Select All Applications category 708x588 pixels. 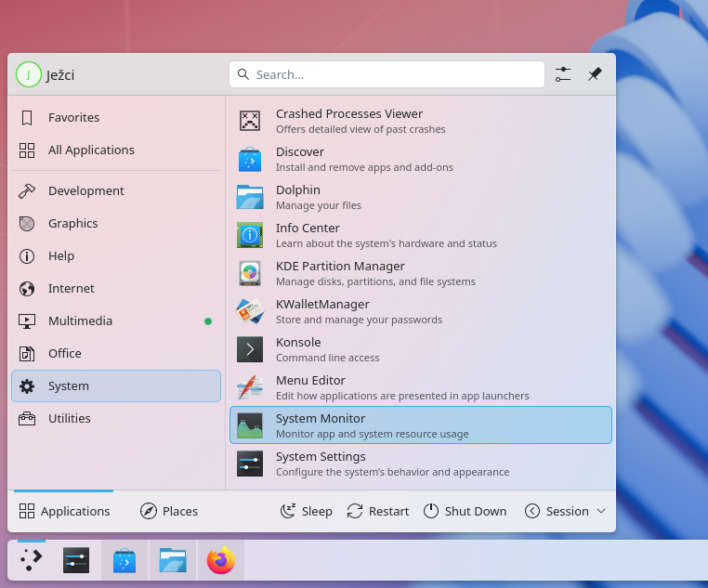(116, 150)
